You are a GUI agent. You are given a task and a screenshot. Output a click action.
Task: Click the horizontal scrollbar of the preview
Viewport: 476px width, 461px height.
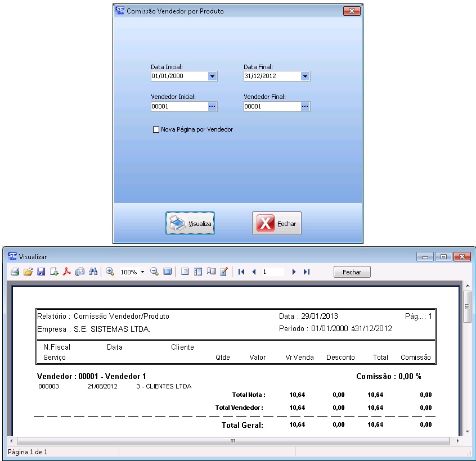[232, 441]
